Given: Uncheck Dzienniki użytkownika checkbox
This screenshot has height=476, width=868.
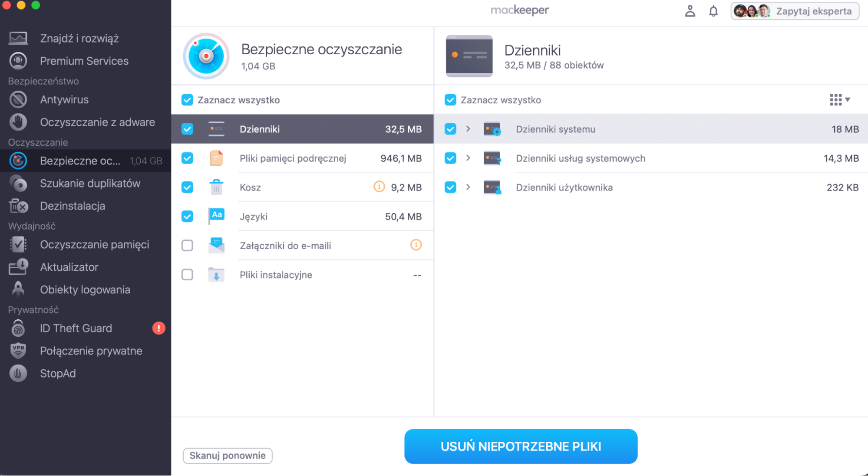Looking at the screenshot, I should pos(450,187).
